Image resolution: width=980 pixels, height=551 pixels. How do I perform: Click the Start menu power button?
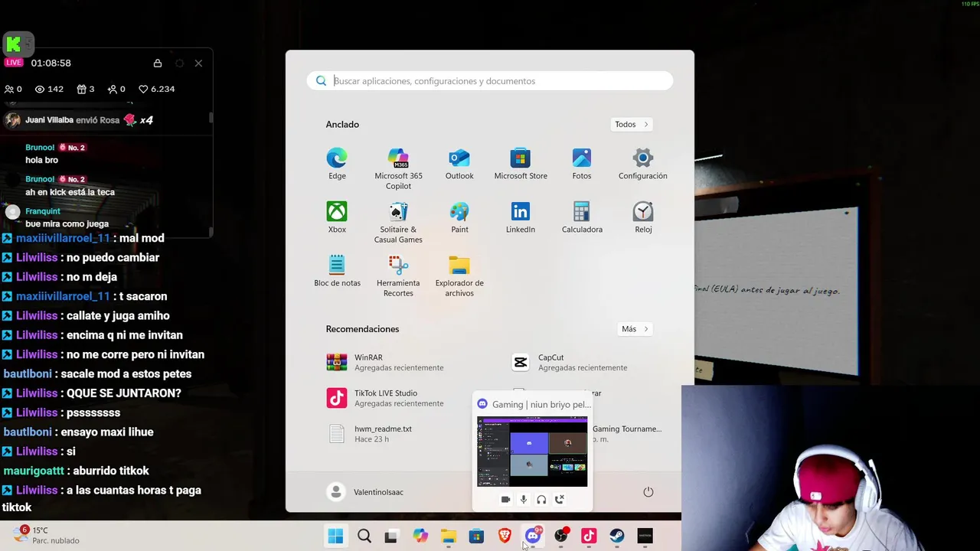coord(648,492)
